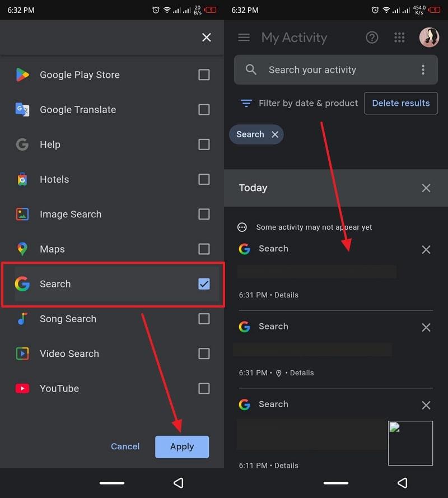Check the Maps product checkbox
Image resolution: width=448 pixels, height=498 pixels.
point(204,249)
